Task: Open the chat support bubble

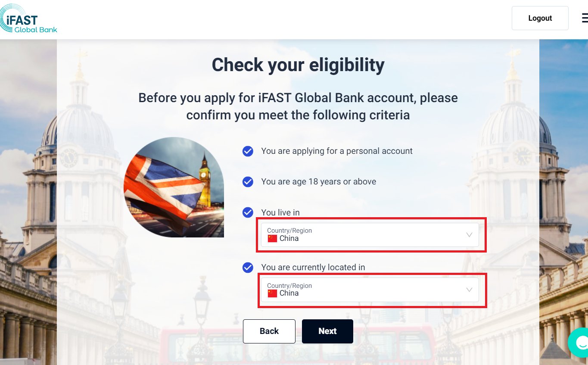Action: click(579, 343)
